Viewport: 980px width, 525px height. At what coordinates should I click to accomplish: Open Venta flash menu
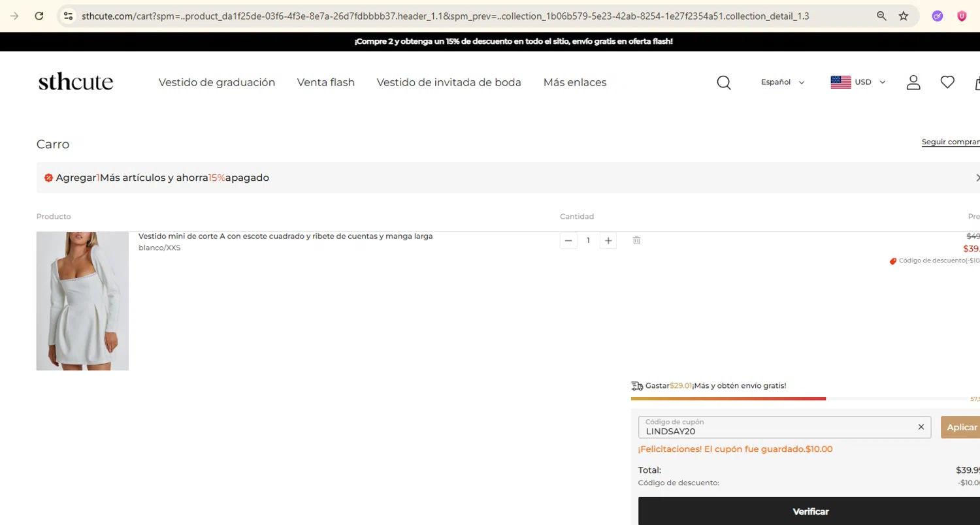click(326, 82)
